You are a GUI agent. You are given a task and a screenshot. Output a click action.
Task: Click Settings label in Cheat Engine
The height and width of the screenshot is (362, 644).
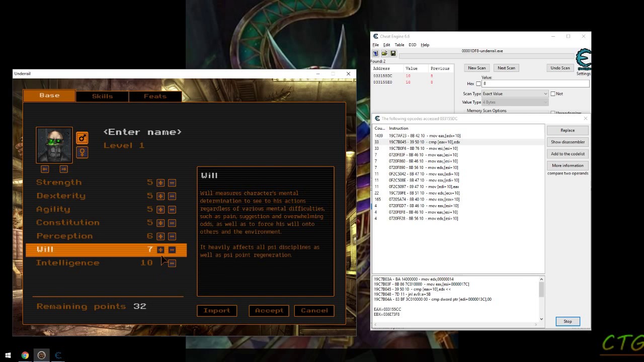tap(584, 74)
